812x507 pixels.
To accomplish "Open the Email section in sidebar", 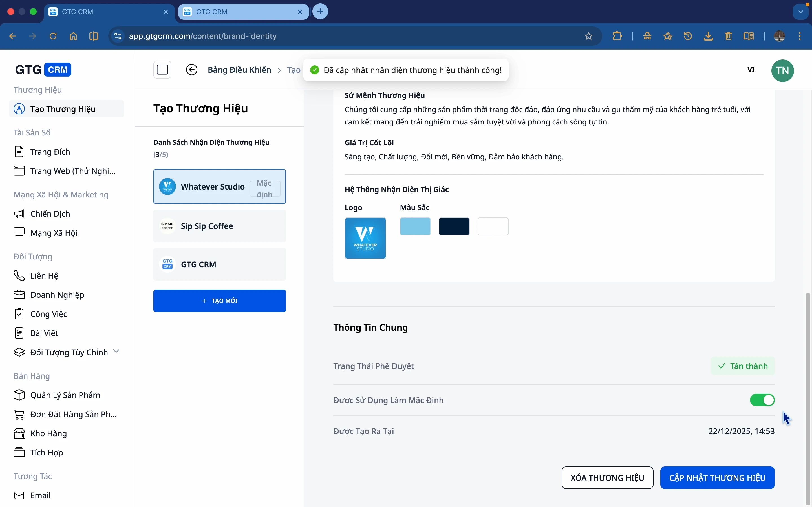I will click(x=41, y=495).
